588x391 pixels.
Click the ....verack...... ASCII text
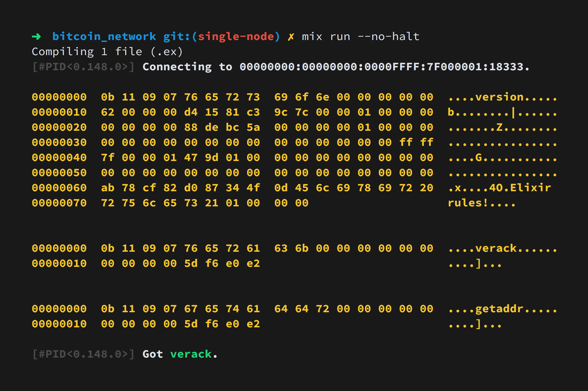pyautogui.click(x=503, y=248)
